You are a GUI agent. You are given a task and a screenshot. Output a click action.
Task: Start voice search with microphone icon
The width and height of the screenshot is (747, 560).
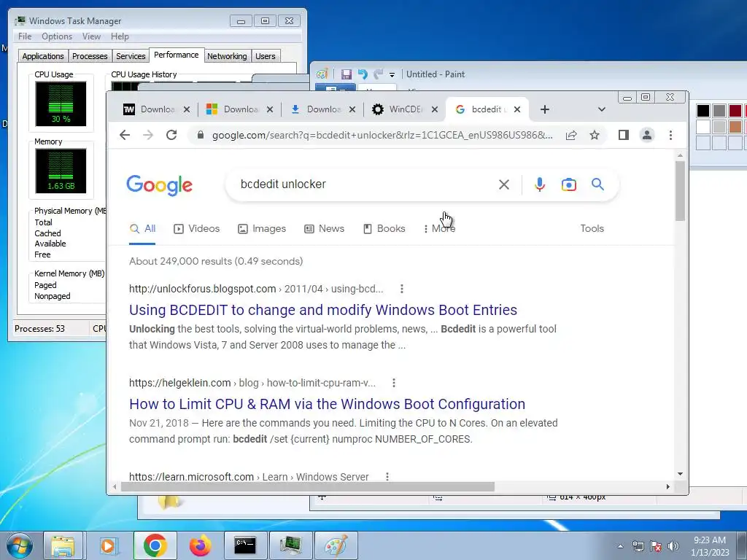tap(540, 184)
